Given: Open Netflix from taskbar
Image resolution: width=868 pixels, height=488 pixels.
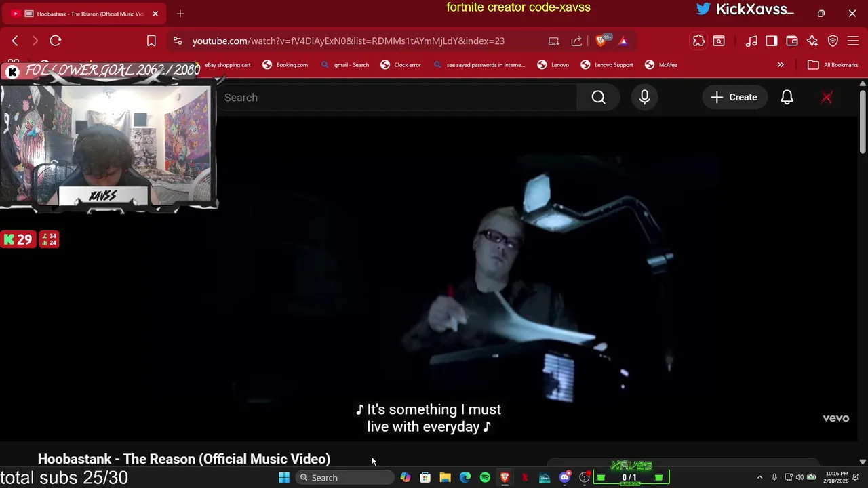Looking at the screenshot, I should (x=525, y=478).
